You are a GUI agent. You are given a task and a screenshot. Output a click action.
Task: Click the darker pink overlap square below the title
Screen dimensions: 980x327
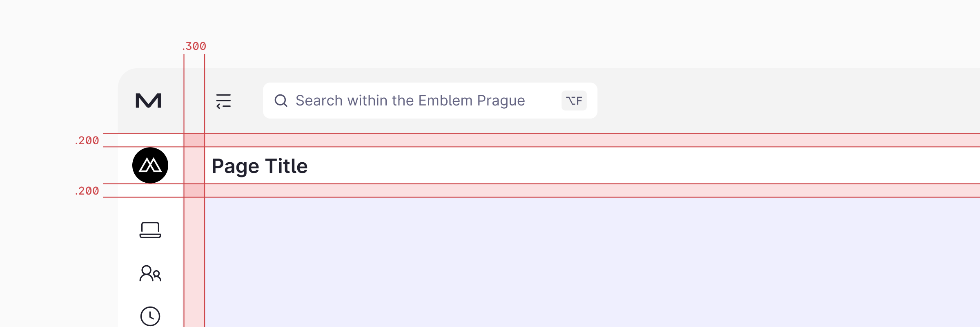click(x=194, y=190)
